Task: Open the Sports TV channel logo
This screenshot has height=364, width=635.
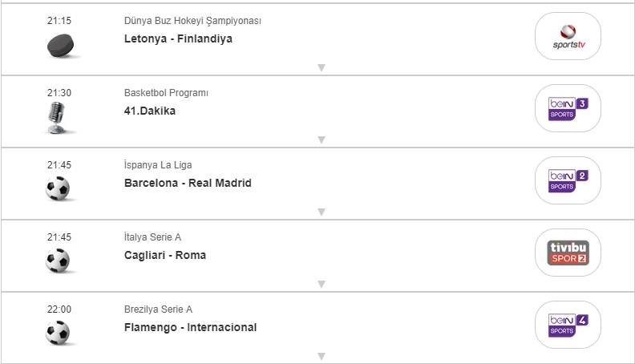Action: coord(568,36)
